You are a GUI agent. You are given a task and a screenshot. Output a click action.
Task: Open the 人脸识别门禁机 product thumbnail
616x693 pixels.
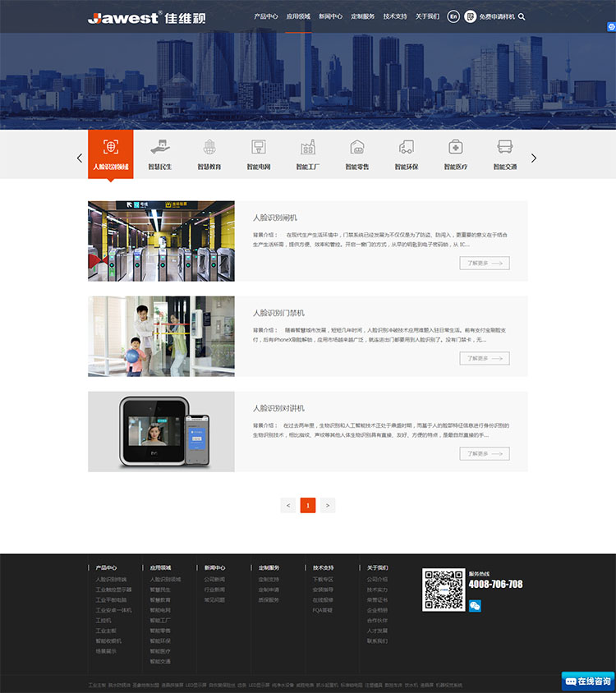pos(161,337)
